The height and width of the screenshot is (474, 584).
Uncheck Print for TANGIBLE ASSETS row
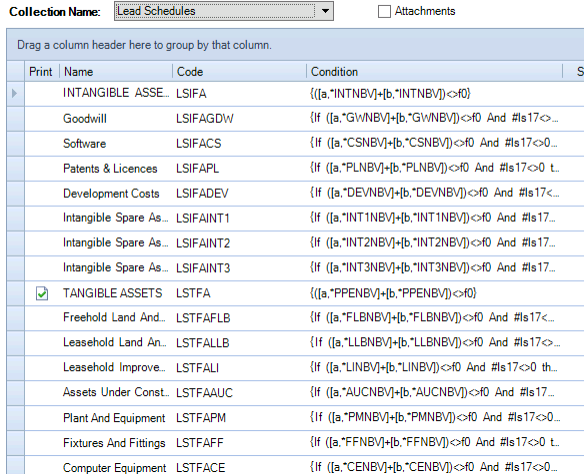coord(42,293)
